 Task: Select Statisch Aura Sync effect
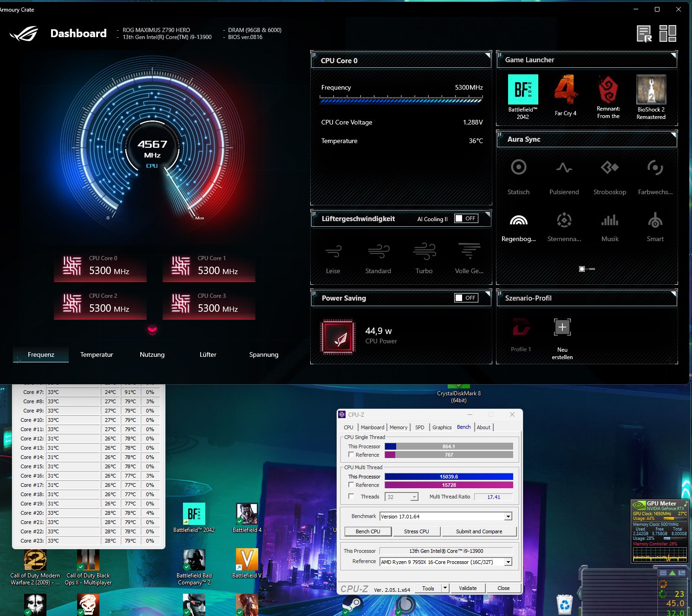(518, 167)
